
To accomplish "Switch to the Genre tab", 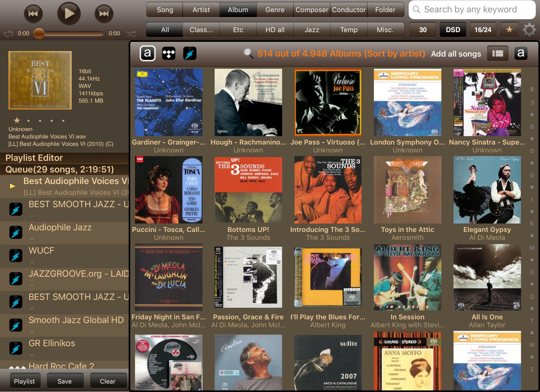I will coord(275,10).
